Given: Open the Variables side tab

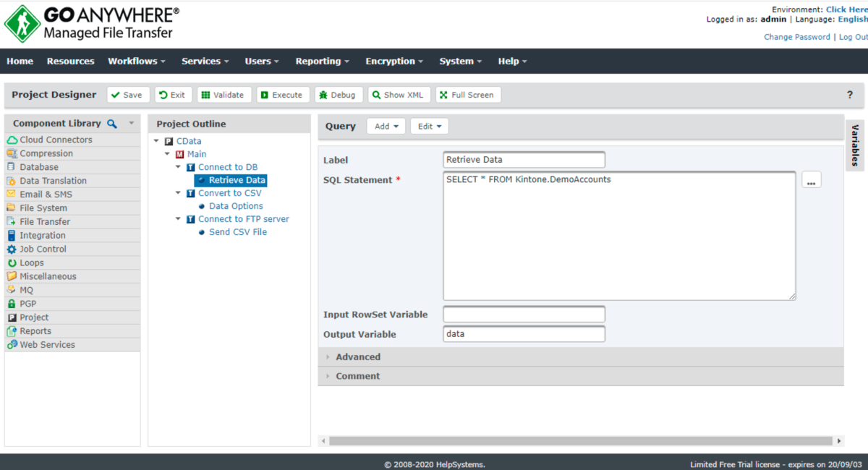Looking at the screenshot, I should [855, 145].
